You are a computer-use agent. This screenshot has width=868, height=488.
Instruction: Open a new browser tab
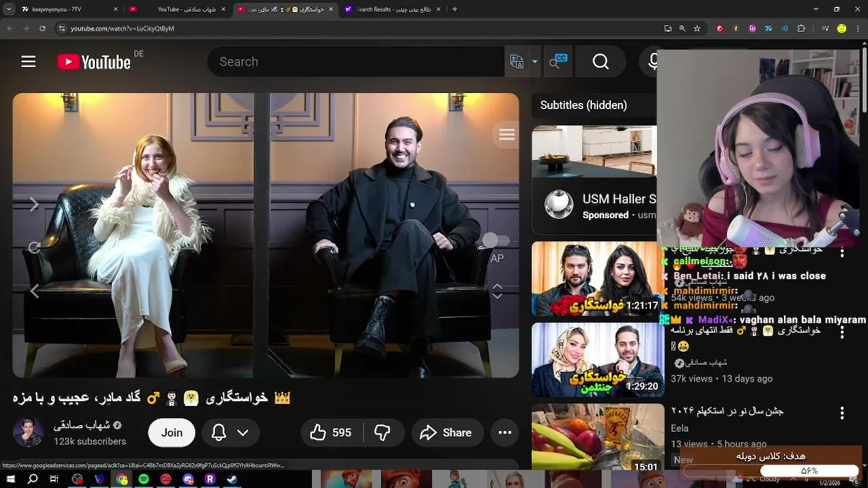click(454, 9)
